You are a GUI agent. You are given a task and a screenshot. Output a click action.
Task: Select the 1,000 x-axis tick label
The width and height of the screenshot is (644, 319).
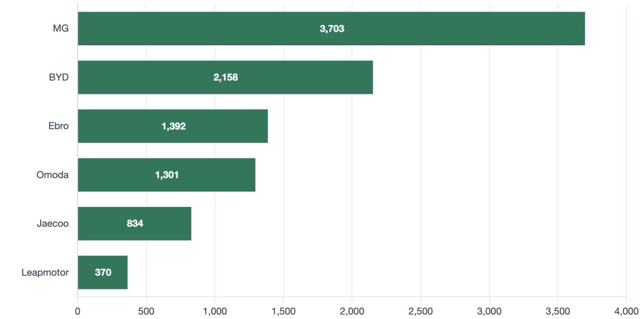click(215, 311)
